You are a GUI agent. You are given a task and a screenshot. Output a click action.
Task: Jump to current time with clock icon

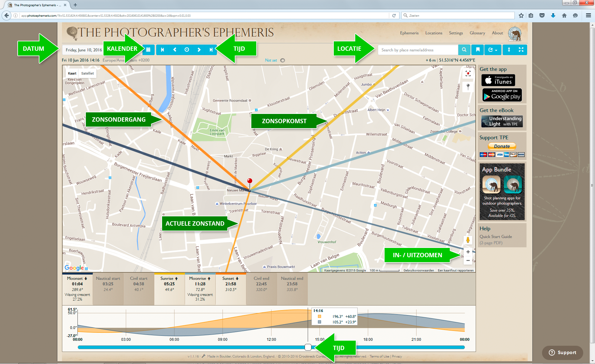[187, 50]
